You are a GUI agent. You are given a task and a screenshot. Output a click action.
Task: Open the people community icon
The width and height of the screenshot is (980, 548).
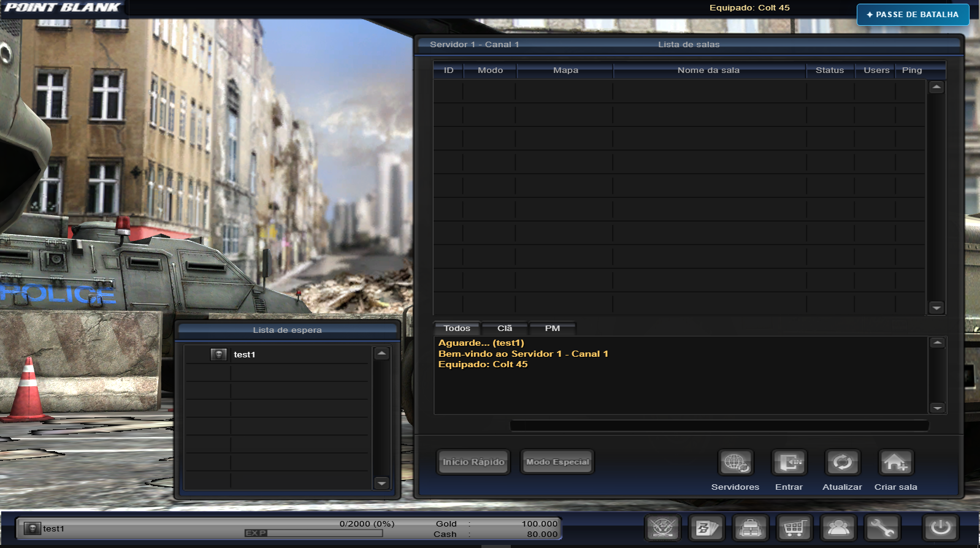pos(838,527)
